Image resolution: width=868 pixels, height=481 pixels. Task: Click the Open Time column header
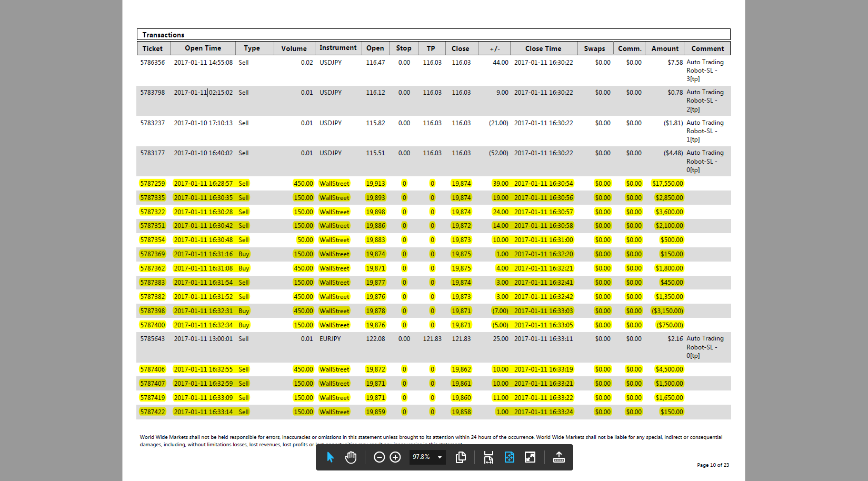click(203, 48)
